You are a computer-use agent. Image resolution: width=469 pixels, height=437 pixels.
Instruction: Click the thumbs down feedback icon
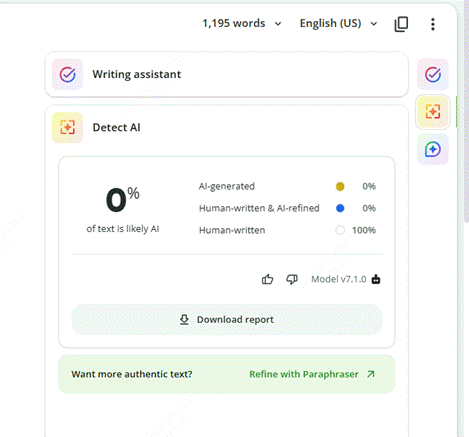coord(292,279)
